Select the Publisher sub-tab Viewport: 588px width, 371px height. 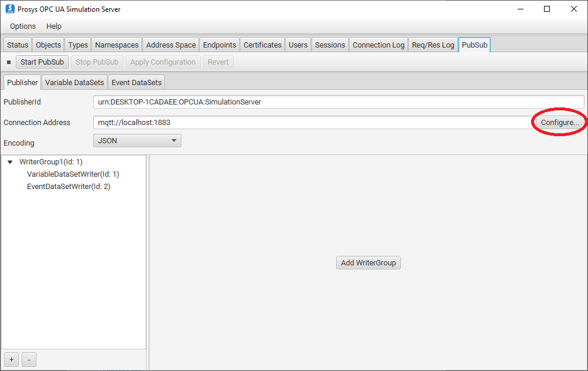pyautogui.click(x=22, y=83)
